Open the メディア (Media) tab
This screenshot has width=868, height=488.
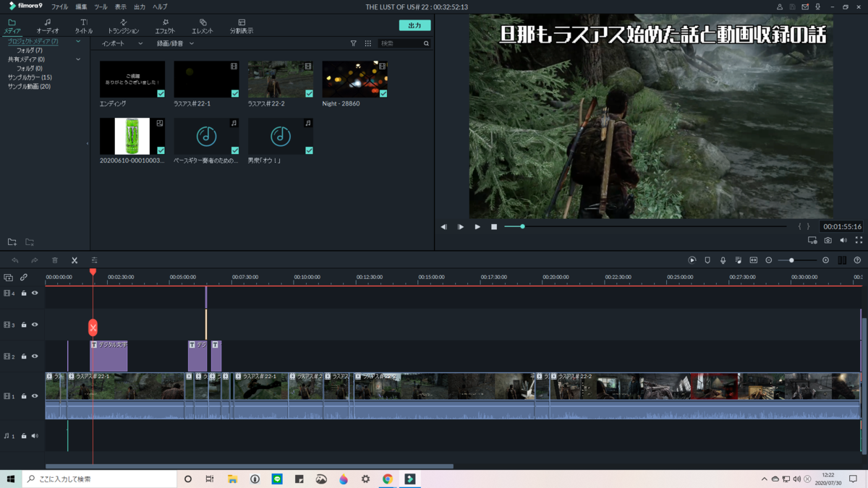coord(12,27)
